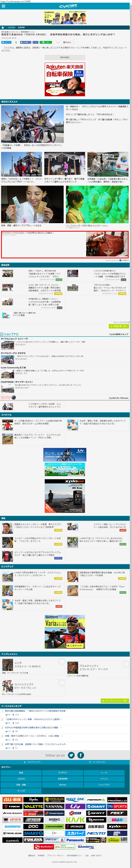Open the hamburger menu icon
The width and height of the screenshot is (132, 868).
click(3, 6)
